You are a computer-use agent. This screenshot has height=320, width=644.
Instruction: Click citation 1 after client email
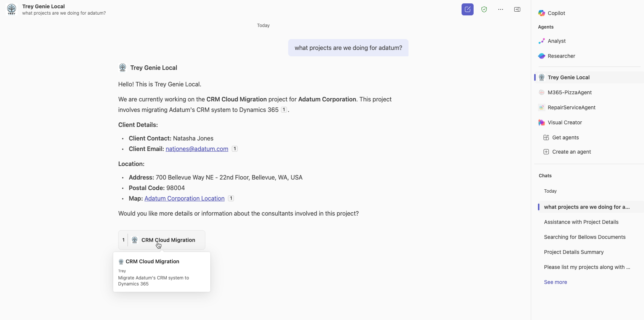click(235, 149)
